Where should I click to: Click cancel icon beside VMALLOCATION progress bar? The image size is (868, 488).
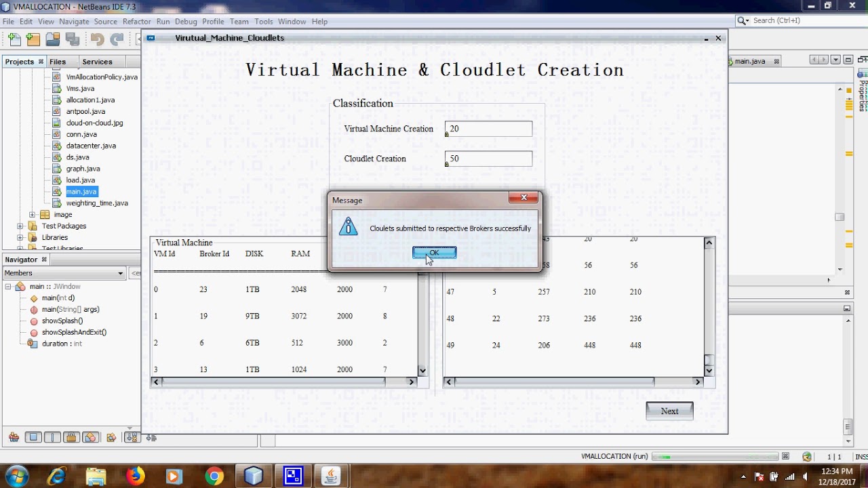click(x=785, y=456)
